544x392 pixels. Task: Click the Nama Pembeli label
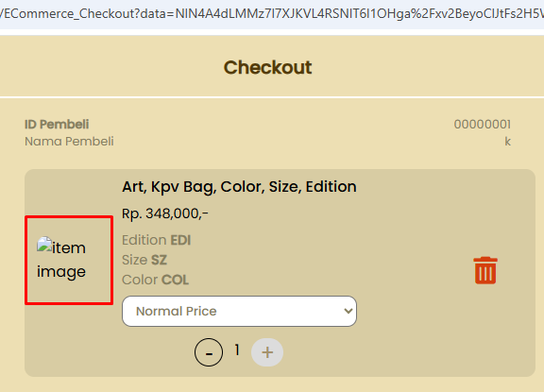click(x=69, y=141)
